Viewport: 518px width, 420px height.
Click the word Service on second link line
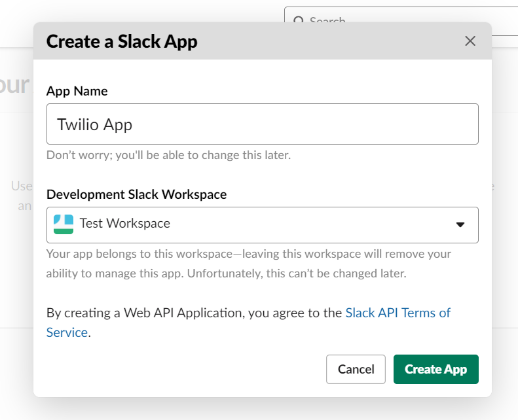pyautogui.click(x=67, y=332)
